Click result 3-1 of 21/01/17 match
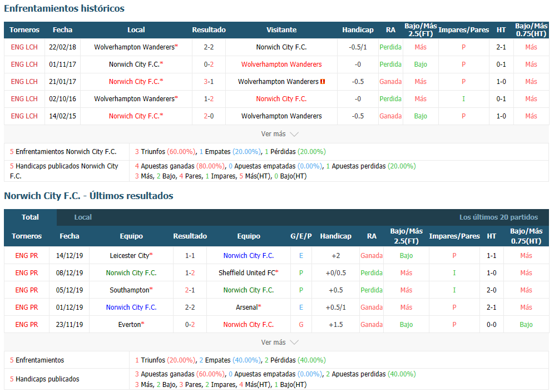This screenshot has width=559, height=392. click(x=209, y=82)
